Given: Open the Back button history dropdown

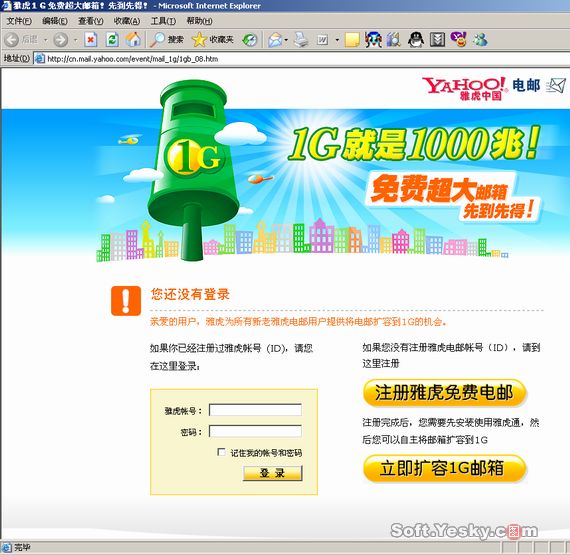Looking at the screenshot, I should point(46,40).
